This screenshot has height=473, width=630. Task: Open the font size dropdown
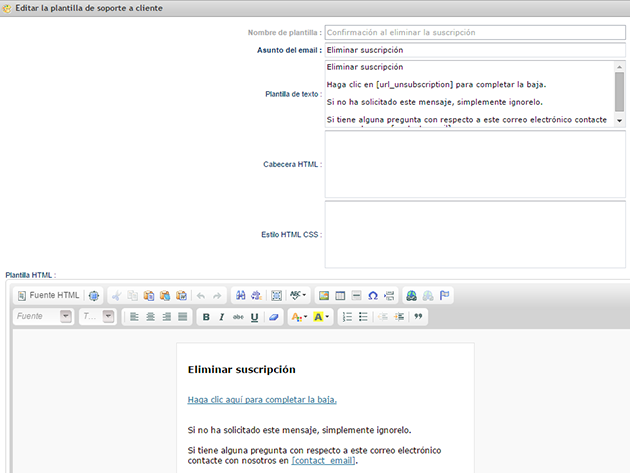click(x=98, y=317)
